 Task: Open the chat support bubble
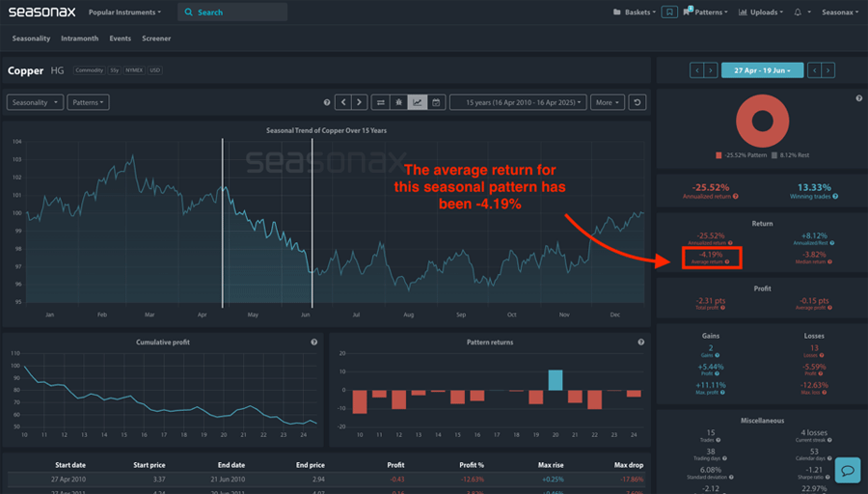pos(847,470)
